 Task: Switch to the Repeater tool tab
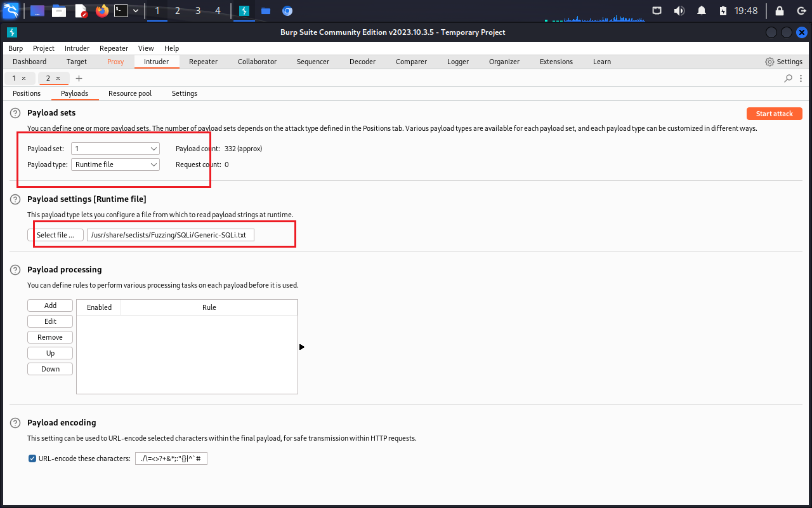click(x=203, y=62)
